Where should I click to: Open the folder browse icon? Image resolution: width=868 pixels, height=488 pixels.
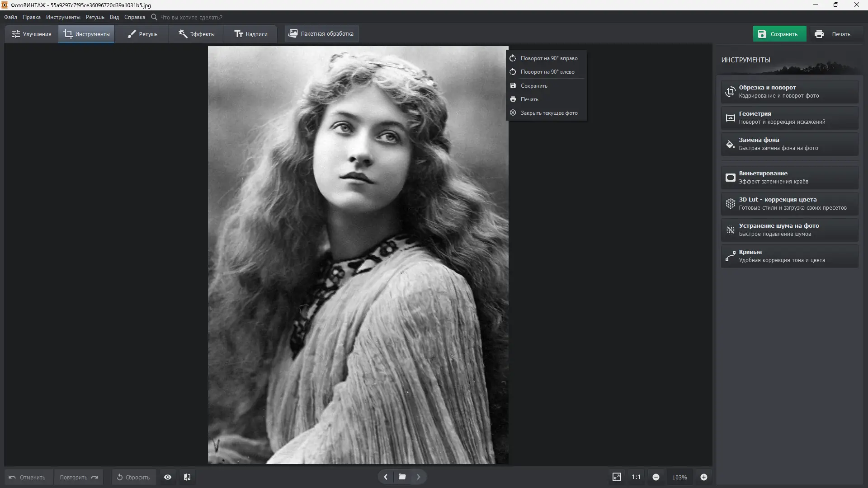[x=402, y=477]
